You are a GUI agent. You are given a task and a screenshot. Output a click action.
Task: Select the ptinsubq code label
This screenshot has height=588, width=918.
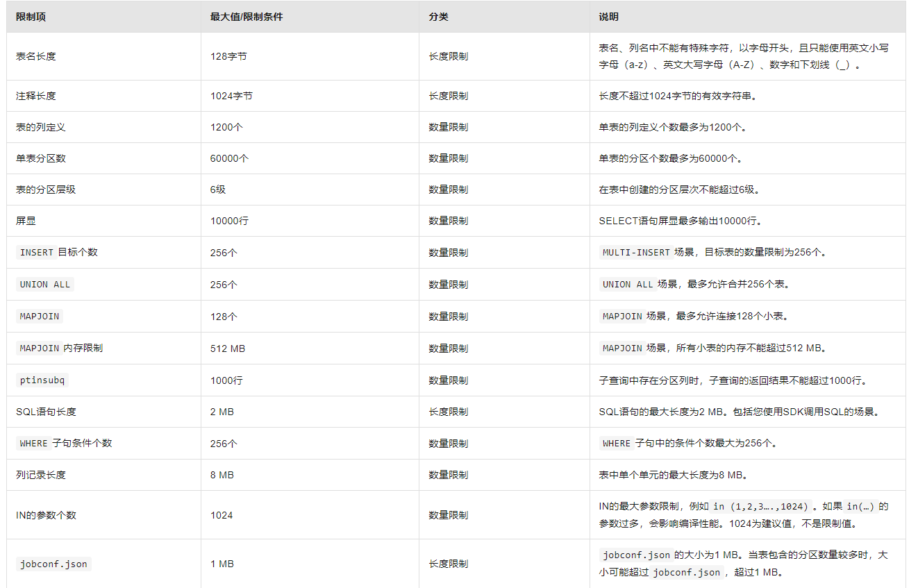point(42,380)
